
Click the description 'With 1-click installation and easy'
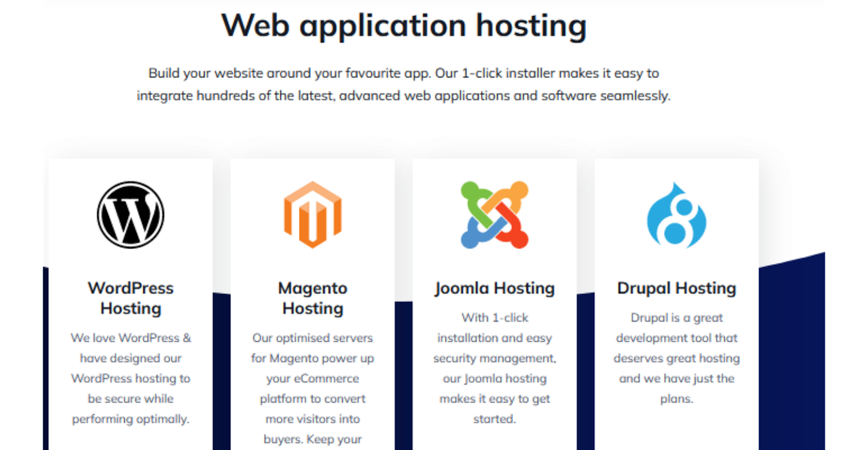[495, 328]
